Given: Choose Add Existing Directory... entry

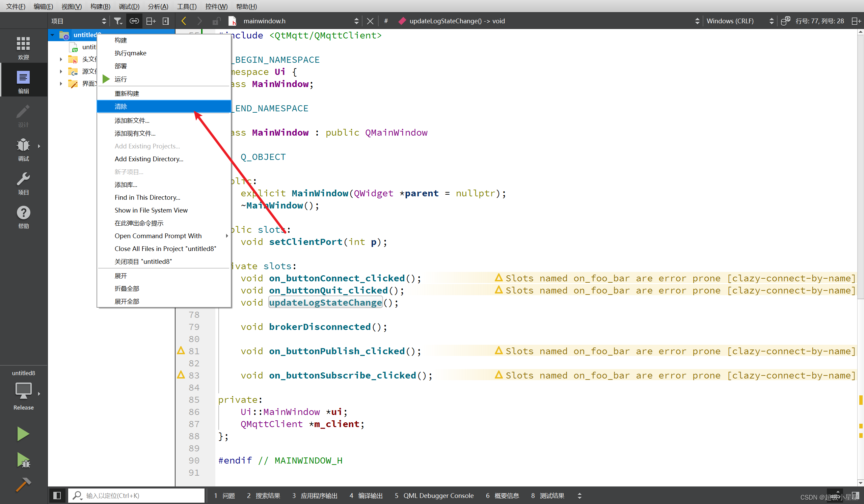Looking at the screenshot, I should tap(164, 159).
